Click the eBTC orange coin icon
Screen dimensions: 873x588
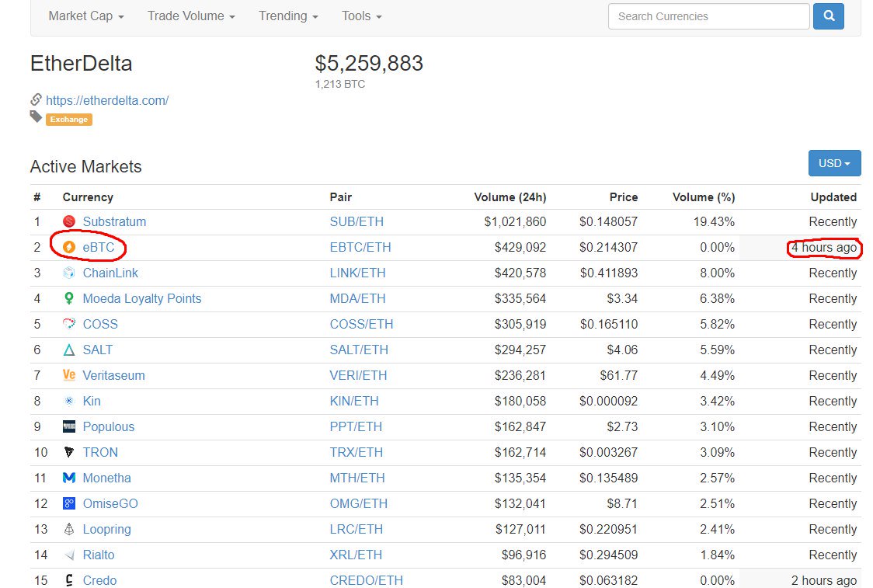(69, 247)
